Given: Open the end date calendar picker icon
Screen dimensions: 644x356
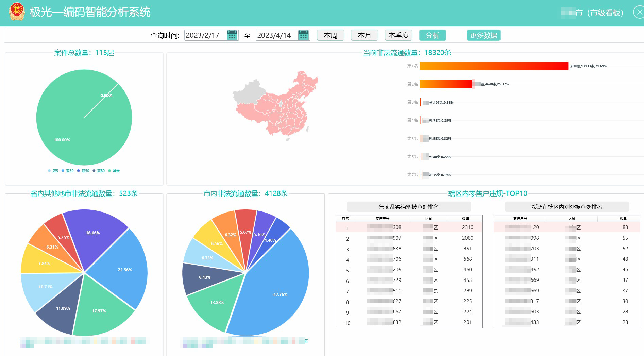Looking at the screenshot, I should click(303, 35).
